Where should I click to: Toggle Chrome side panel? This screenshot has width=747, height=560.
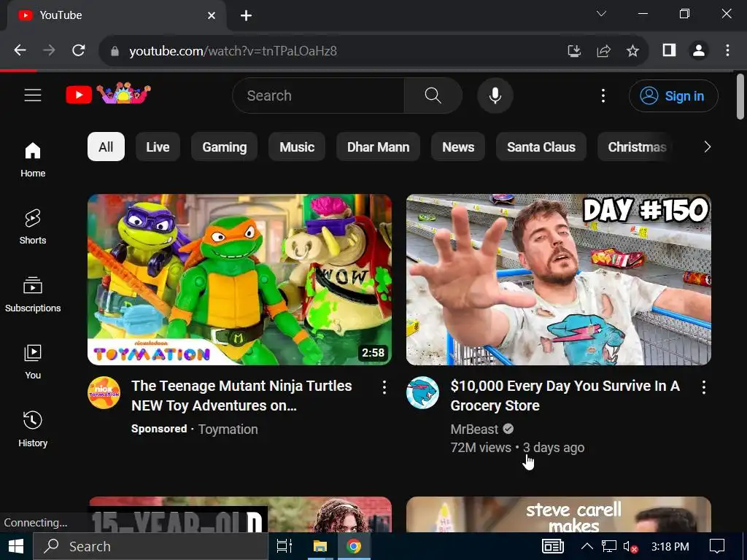point(670,50)
